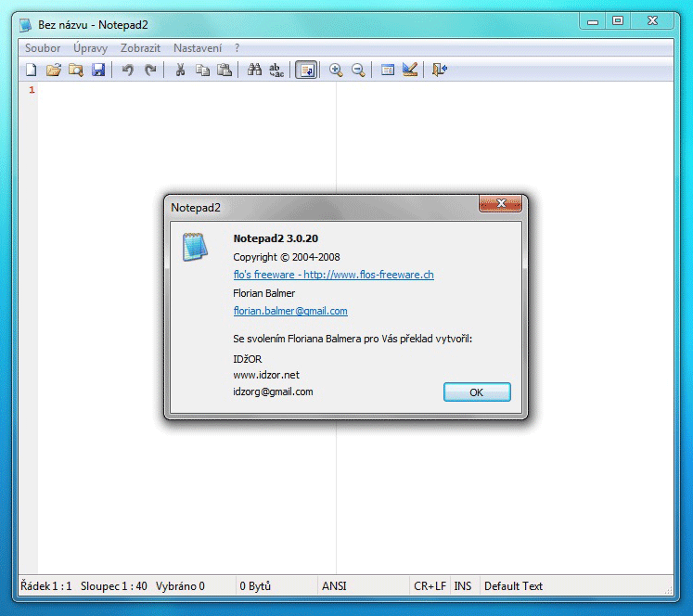Open Find with the binoculars icon
This screenshot has width=693, height=616.
coord(254,70)
